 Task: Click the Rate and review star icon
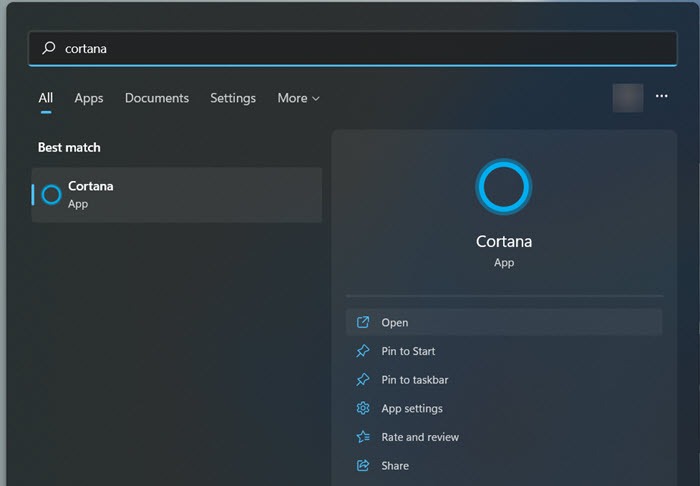[363, 437]
